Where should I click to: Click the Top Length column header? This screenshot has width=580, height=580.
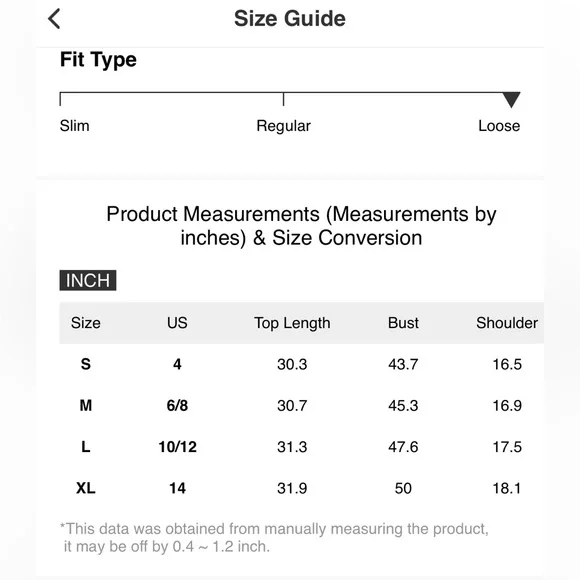coord(292,323)
